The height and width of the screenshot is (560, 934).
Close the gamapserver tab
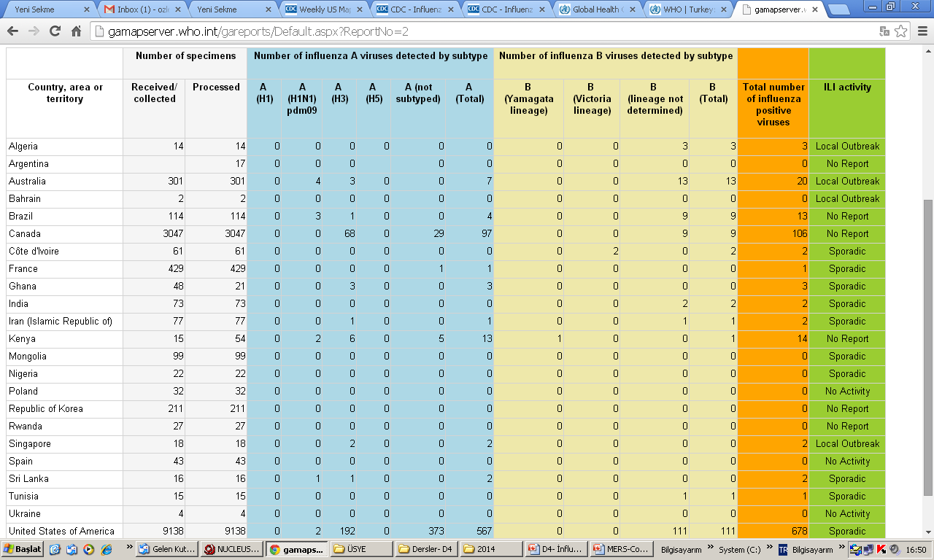tap(815, 9)
